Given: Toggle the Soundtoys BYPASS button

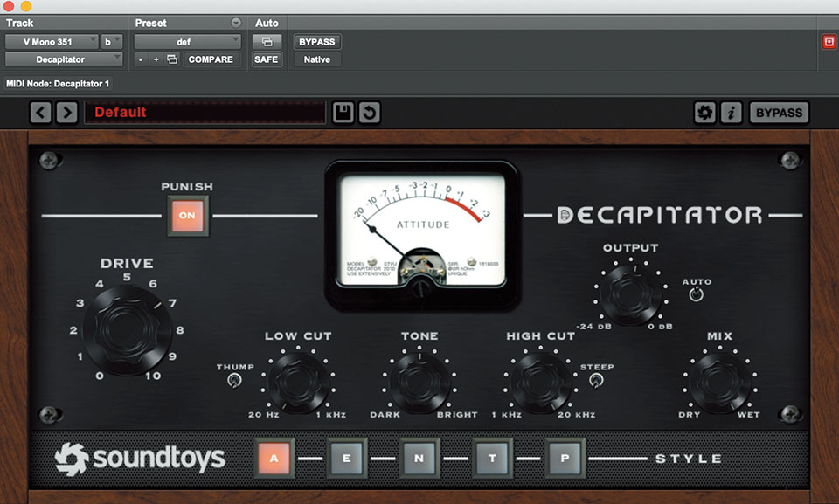Looking at the screenshot, I should (779, 113).
